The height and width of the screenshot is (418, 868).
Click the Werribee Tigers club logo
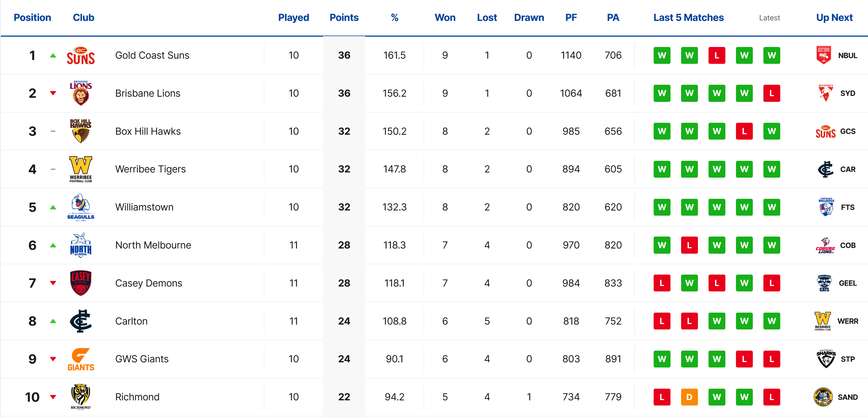80,169
